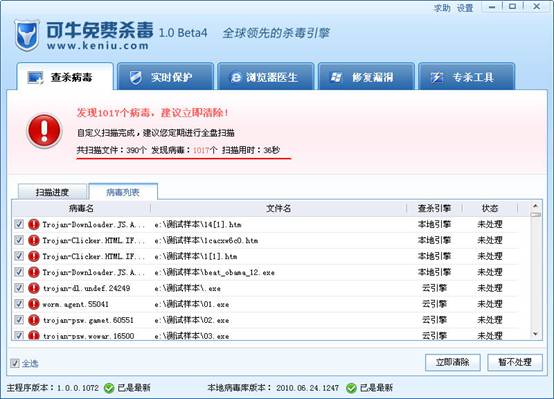The image size is (554, 399).
Task: Switch to the 扫描进度 sub-tab
Action: [x=52, y=192]
